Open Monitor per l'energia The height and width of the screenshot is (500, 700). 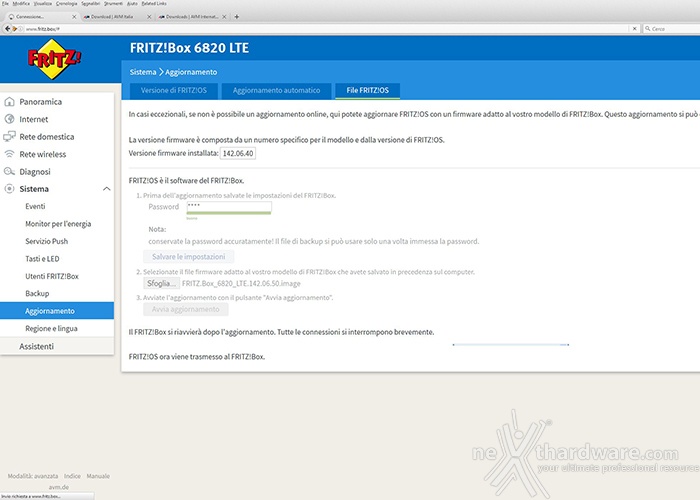click(58, 224)
